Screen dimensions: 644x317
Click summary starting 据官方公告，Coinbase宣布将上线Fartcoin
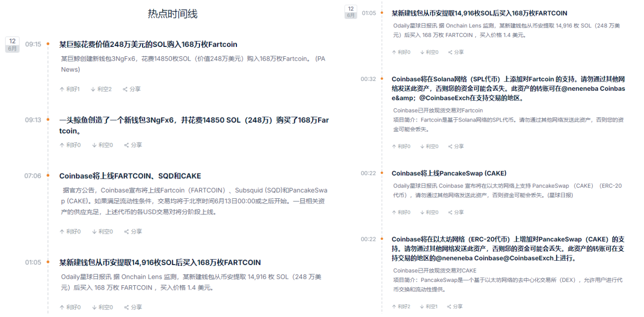194,201
